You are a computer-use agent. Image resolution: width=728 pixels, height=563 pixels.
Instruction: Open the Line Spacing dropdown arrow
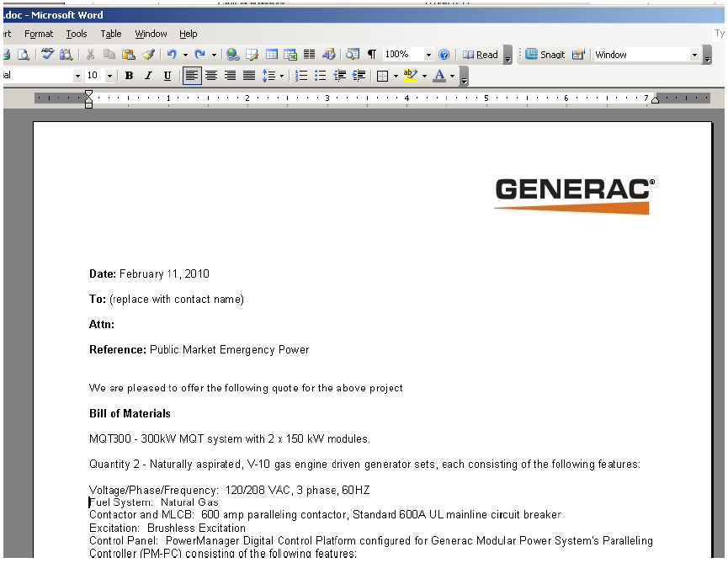point(282,76)
